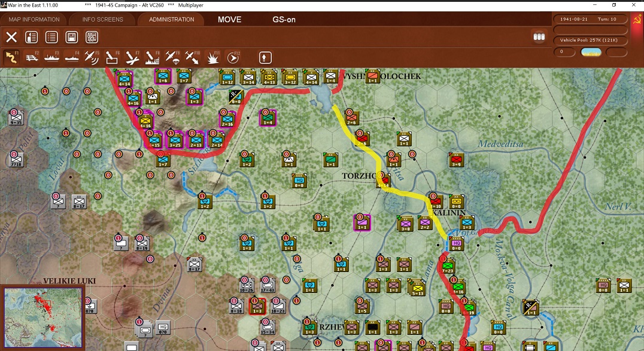Select the grey German unit labeled 10=23
This screenshot has width=644, height=351.
point(278,306)
